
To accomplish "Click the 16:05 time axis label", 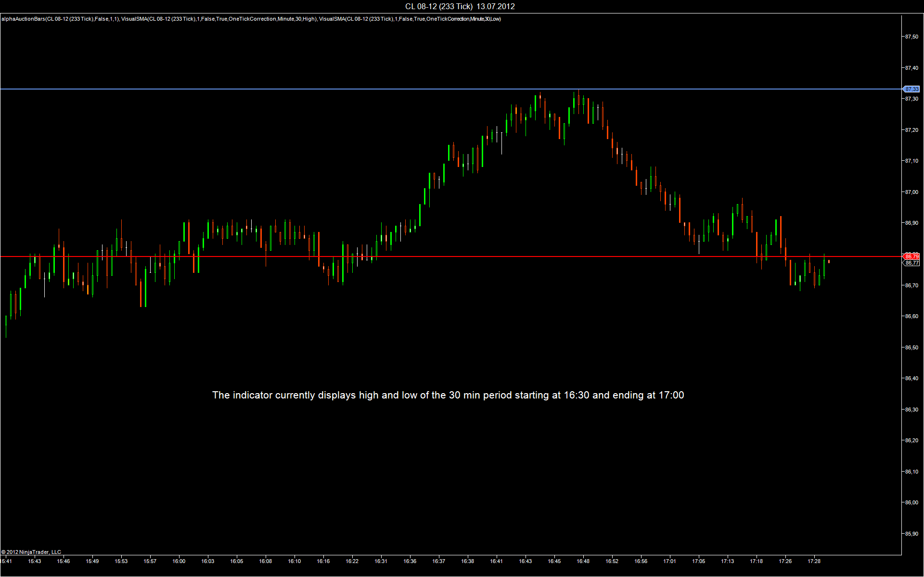I will (x=237, y=561).
